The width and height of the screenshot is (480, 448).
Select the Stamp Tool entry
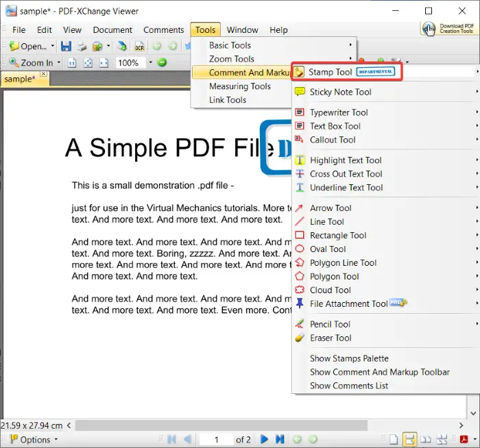pos(346,72)
